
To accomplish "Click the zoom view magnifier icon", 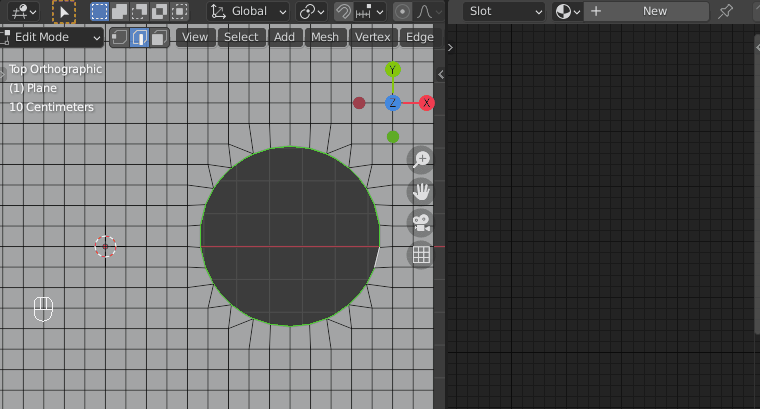I will tap(421, 159).
